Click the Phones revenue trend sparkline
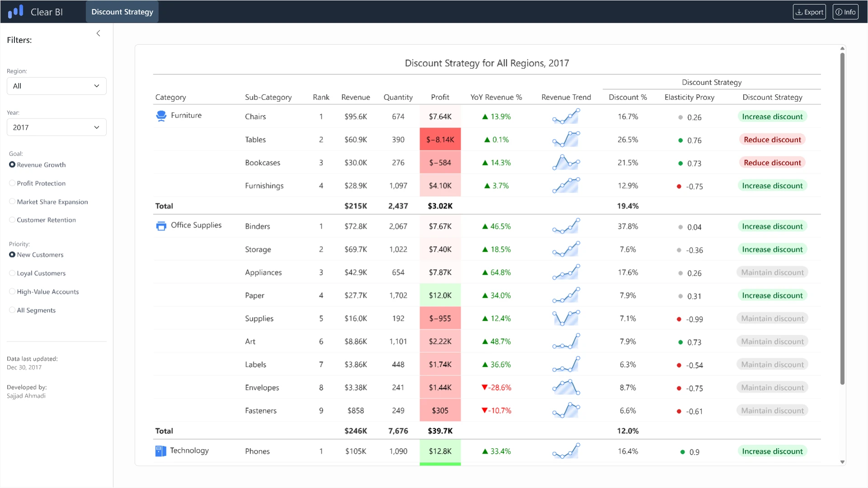This screenshot has width=868, height=488. [566, 451]
